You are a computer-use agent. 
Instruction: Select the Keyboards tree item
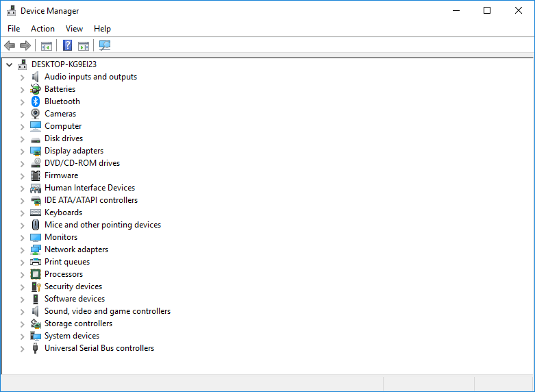pyautogui.click(x=63, y=212)
